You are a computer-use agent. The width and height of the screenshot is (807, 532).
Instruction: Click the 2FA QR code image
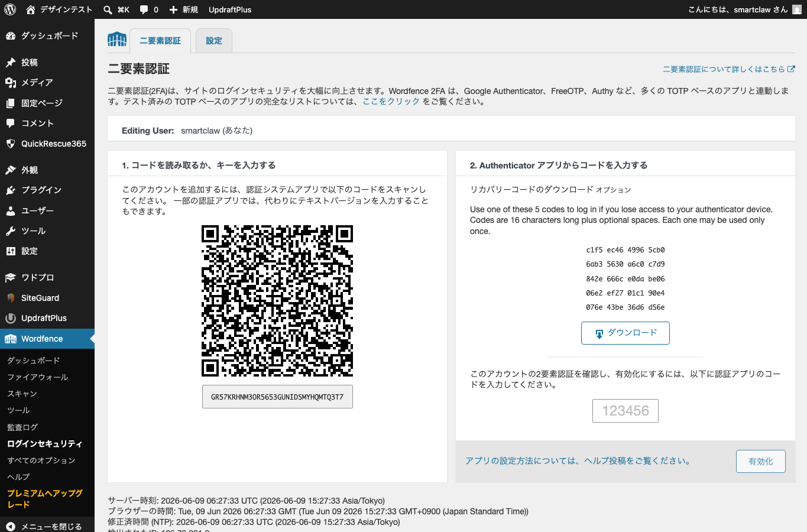coord(277,301)
